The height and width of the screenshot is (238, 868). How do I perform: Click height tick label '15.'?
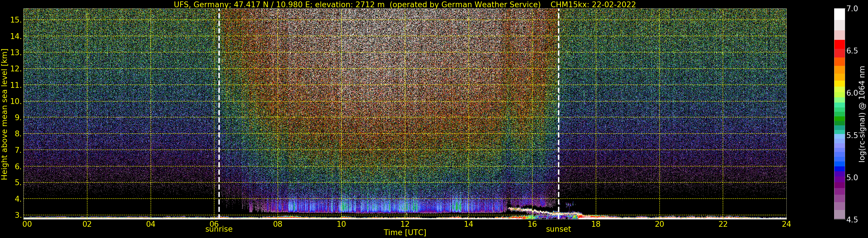pos(16,20)
